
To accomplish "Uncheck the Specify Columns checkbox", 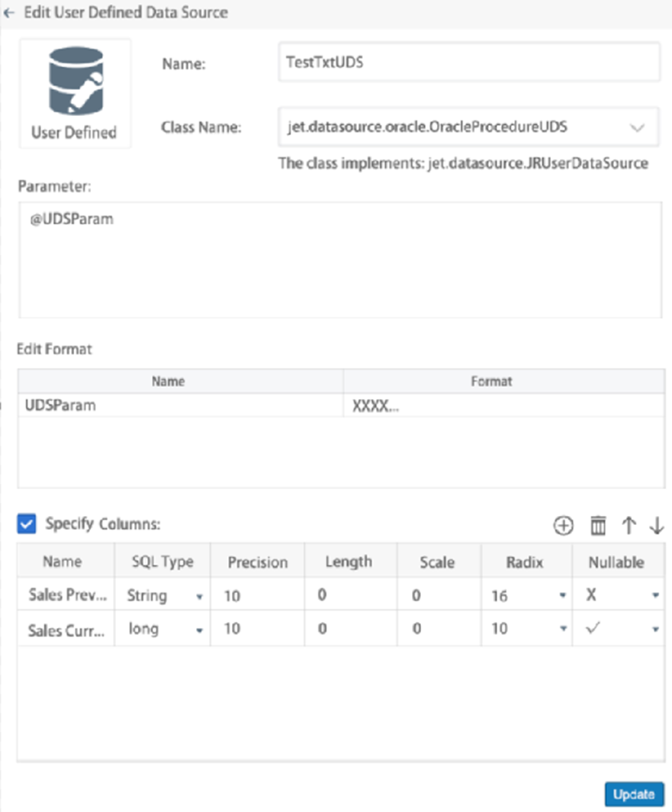I will coord(25,524).
